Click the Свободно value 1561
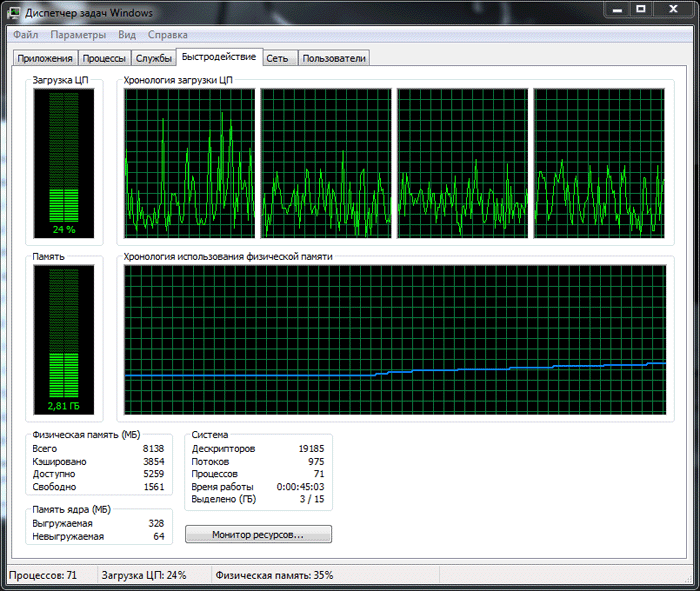This screenshot has width=700, height=591. 154,487
